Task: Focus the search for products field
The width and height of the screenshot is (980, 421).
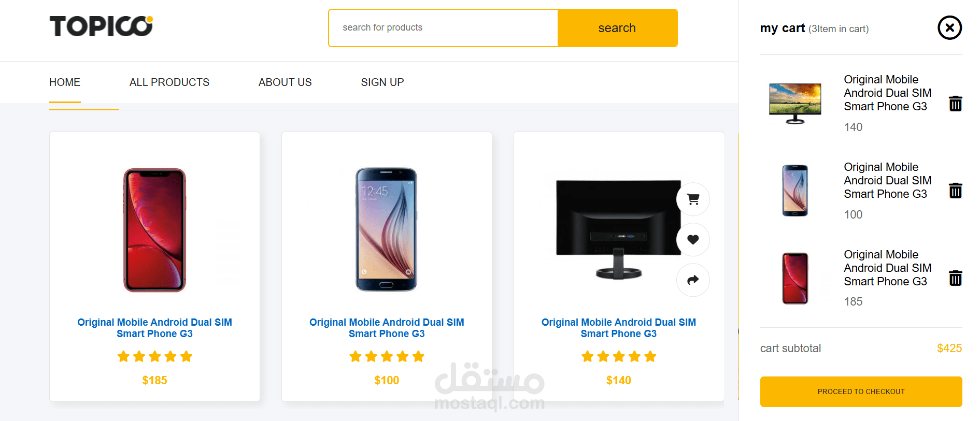Action: click(x=443, y=28)
